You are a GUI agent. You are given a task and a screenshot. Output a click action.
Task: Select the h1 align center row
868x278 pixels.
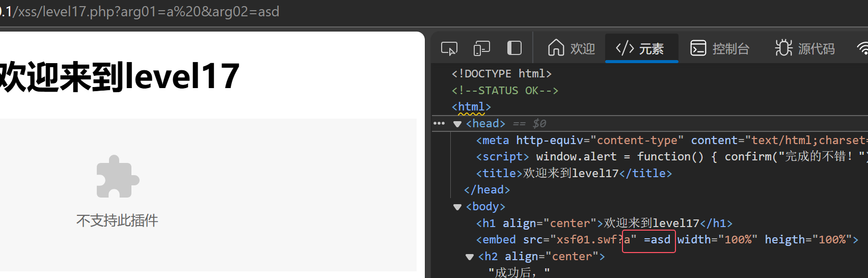(x=604, y=224)
